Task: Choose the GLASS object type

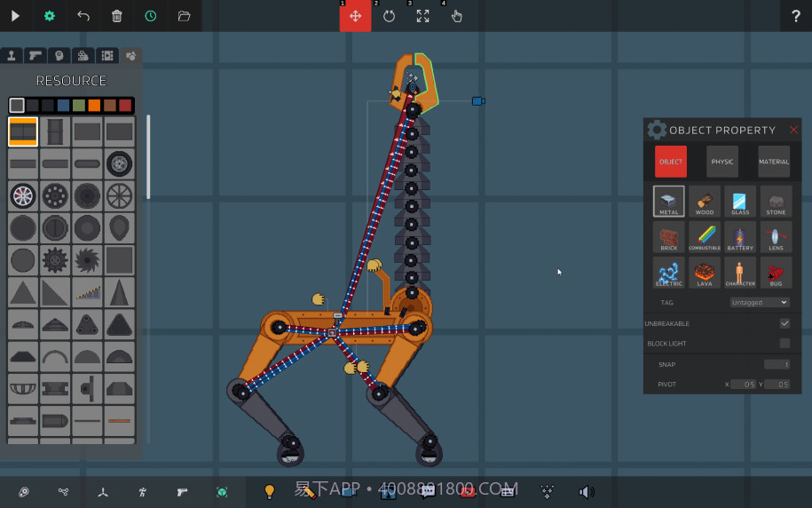Action: 740,201
